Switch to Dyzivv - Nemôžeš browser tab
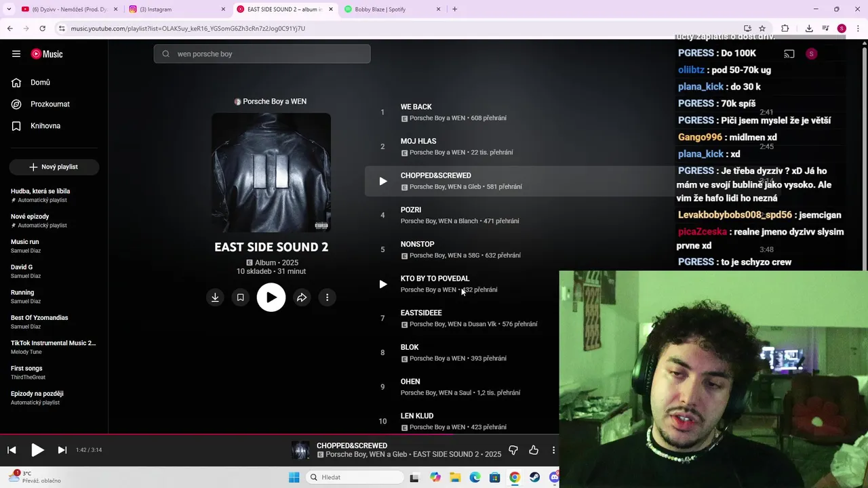 [x=68, y=9]
